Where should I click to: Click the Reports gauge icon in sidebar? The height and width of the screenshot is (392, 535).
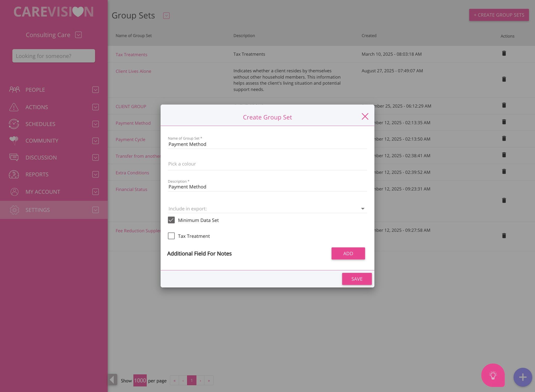[x=14, y=174]
